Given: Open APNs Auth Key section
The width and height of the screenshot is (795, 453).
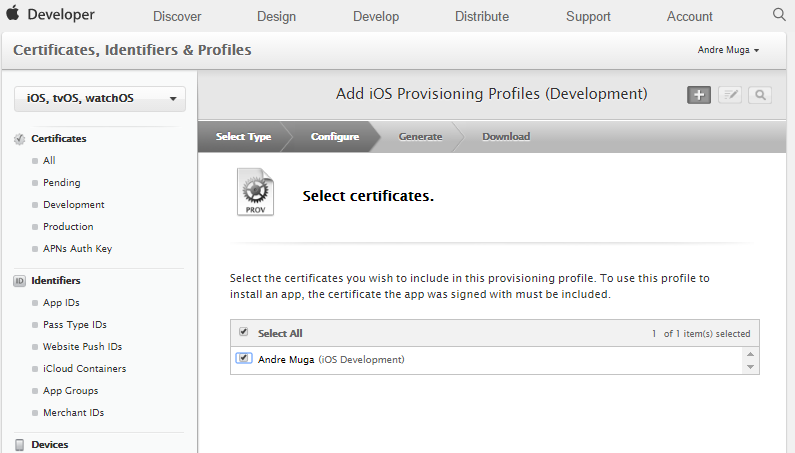Looking at the screenshot, I should pyautogui.click(x=77, y=249).
